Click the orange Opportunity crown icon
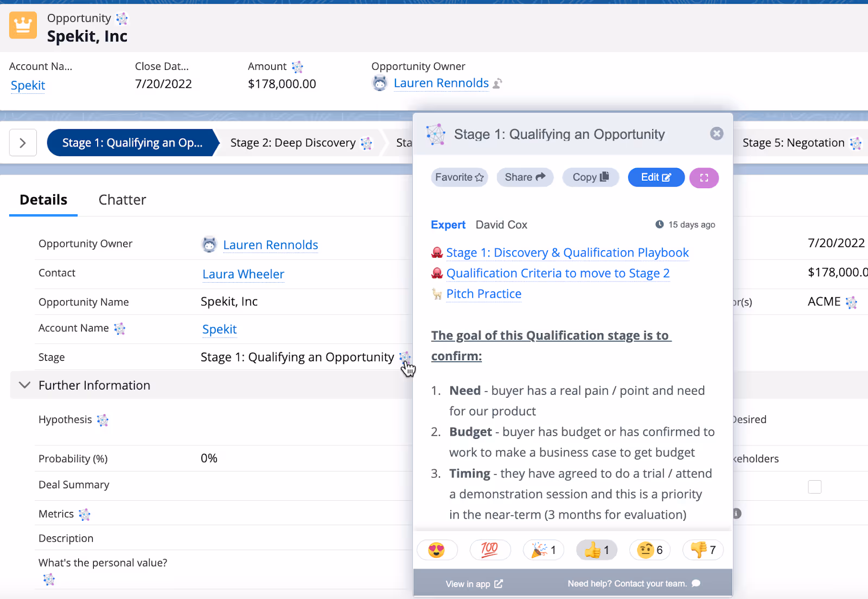 pyautogui.click(x=23, y=25)
